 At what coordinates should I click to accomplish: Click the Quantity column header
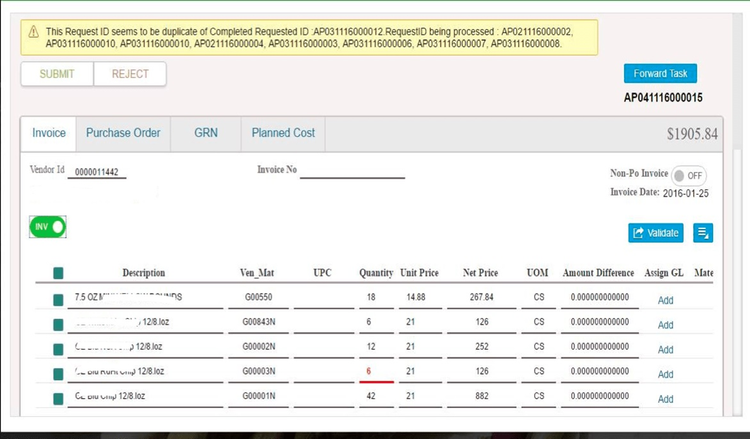click(376, 273)
